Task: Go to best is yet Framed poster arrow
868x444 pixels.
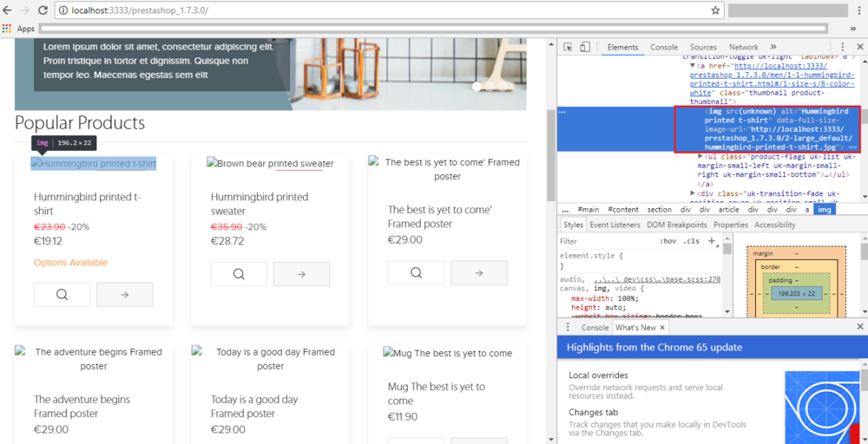Action: pos(479,272)
